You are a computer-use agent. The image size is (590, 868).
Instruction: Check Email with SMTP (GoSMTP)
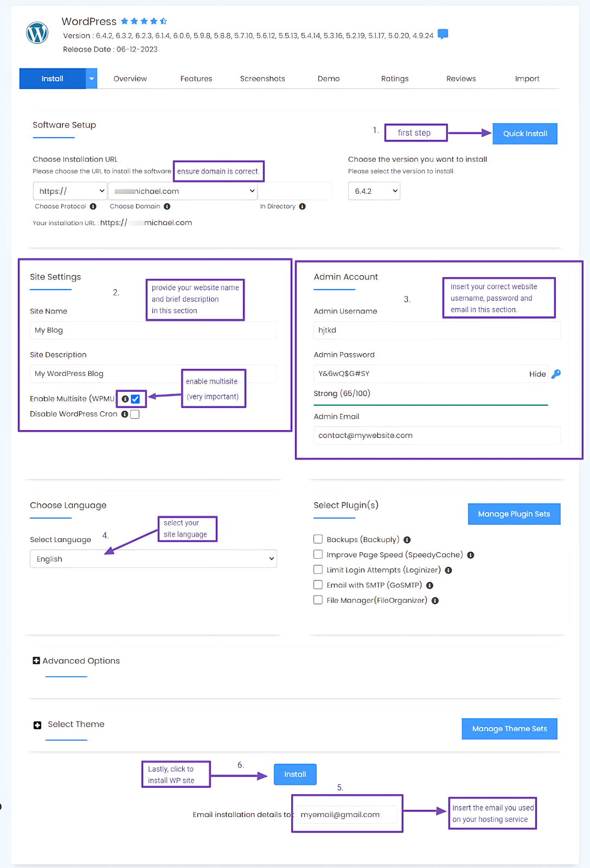318,585
